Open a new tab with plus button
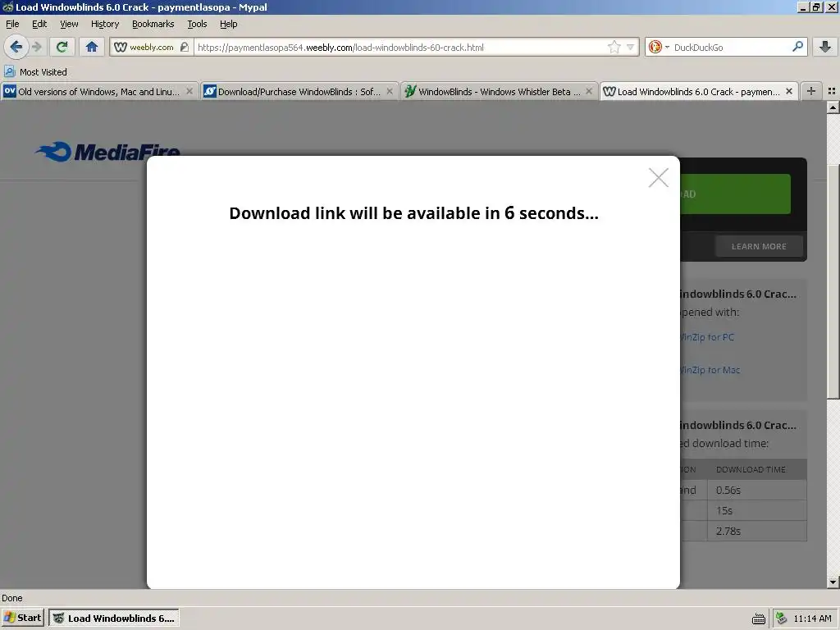 coord(811,91)
